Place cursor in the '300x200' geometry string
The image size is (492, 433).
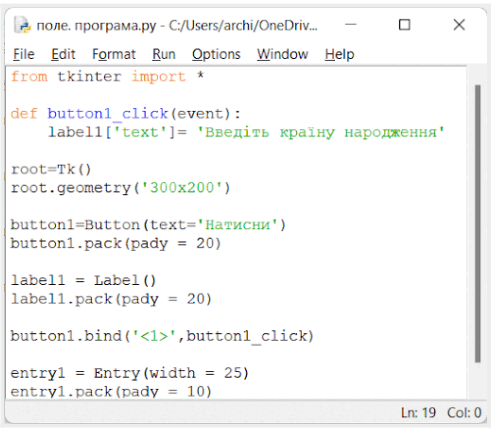[182, 188]
